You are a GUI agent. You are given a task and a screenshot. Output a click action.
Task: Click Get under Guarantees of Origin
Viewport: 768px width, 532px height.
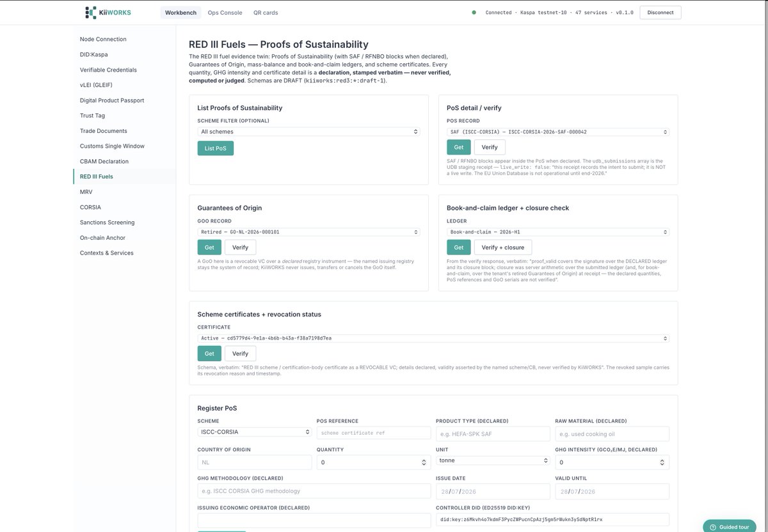click(209, 247)
